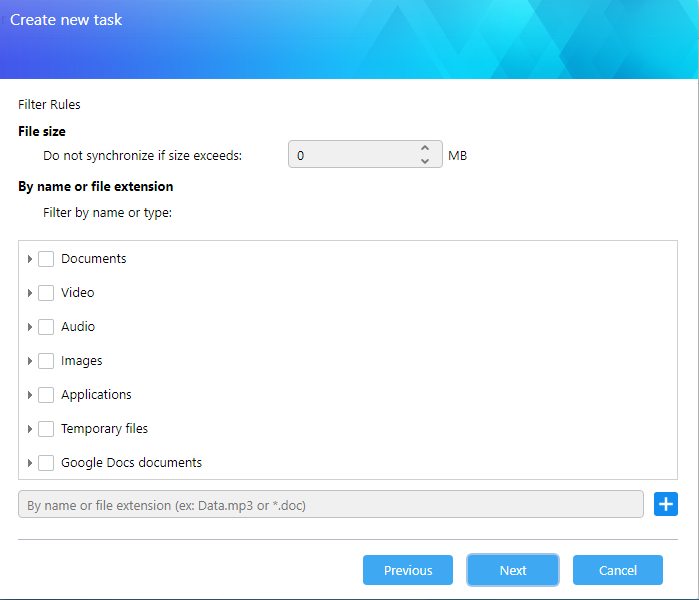Decrease file size limit with down arrow
Screen dimensions: 699x600
pyautogui.click(x=425, y=161)
